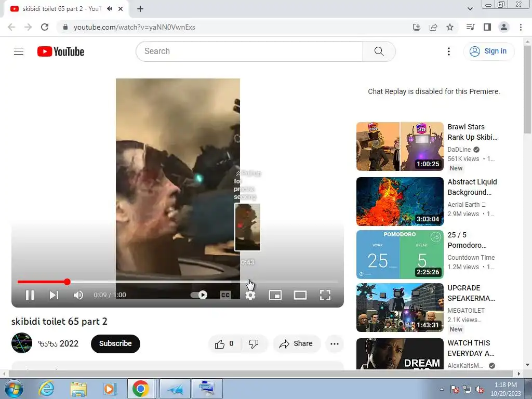Click the search magnifier button
Screen dimensions: 532x399
[379, 51]
